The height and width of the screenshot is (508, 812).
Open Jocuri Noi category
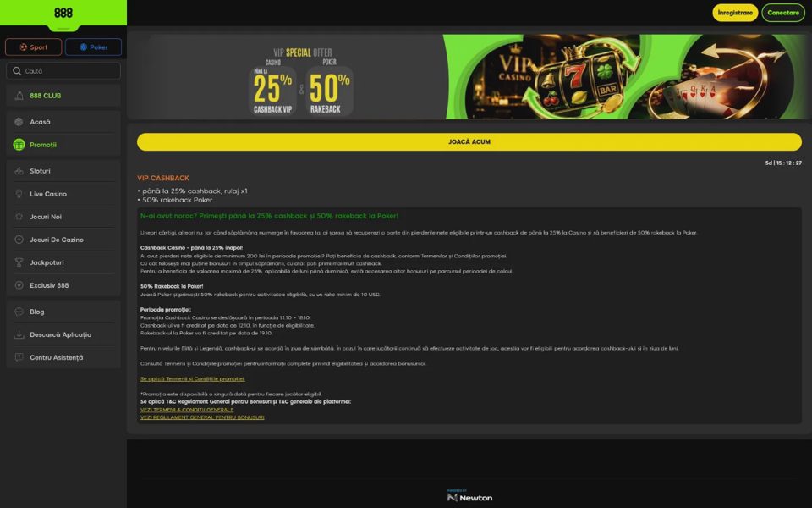click(63, 217)
